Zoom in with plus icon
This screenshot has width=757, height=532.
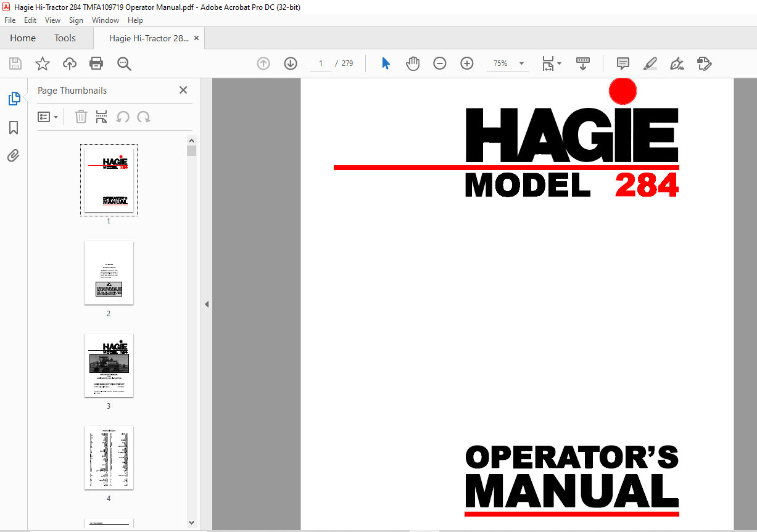click(x=467, y=63)
